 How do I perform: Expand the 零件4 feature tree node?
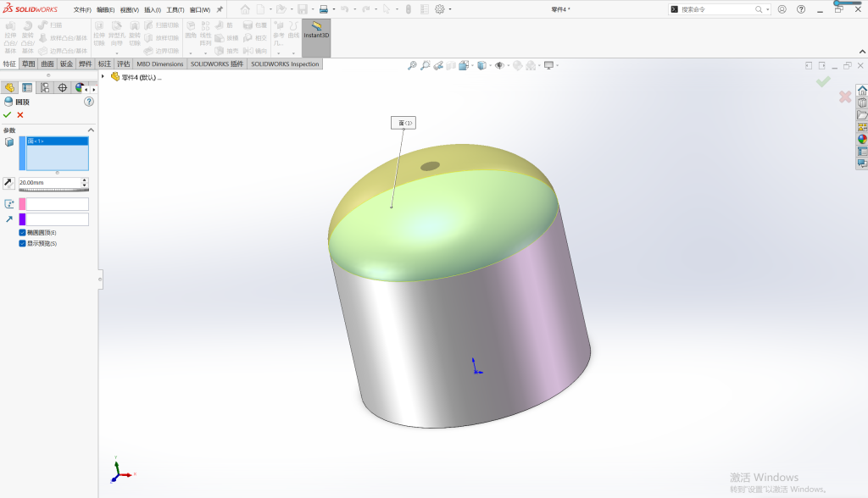pyautogui.click(x=103, y=76)
